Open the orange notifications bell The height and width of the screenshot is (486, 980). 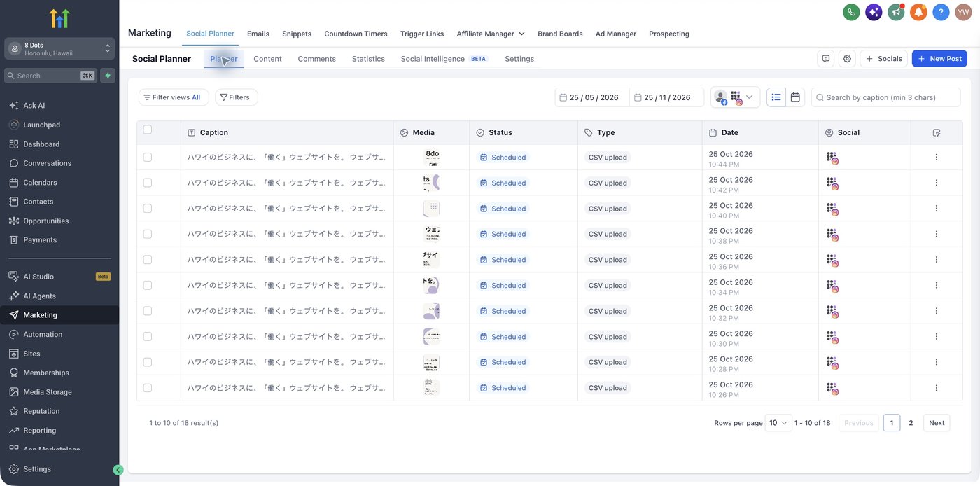pyautogui.click(x=918, y=12)
